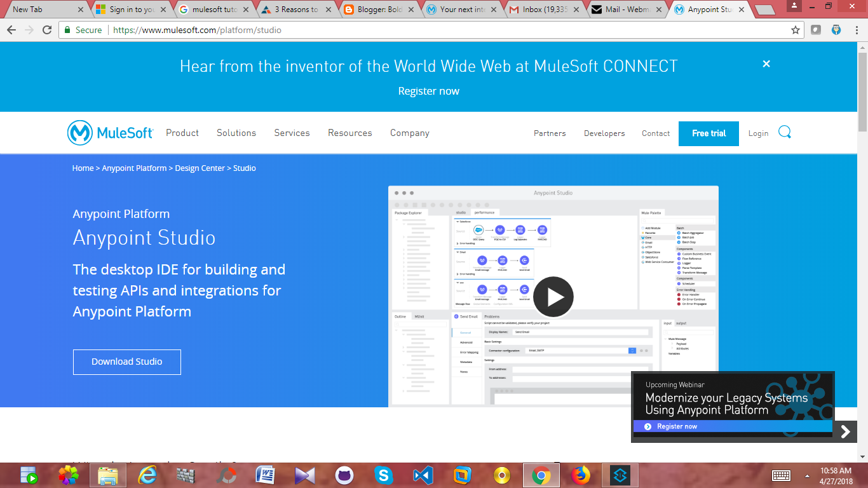Screen dimensions: 868x488
Task: Click the scrollbar down arrow
Action: coord(862,457)
